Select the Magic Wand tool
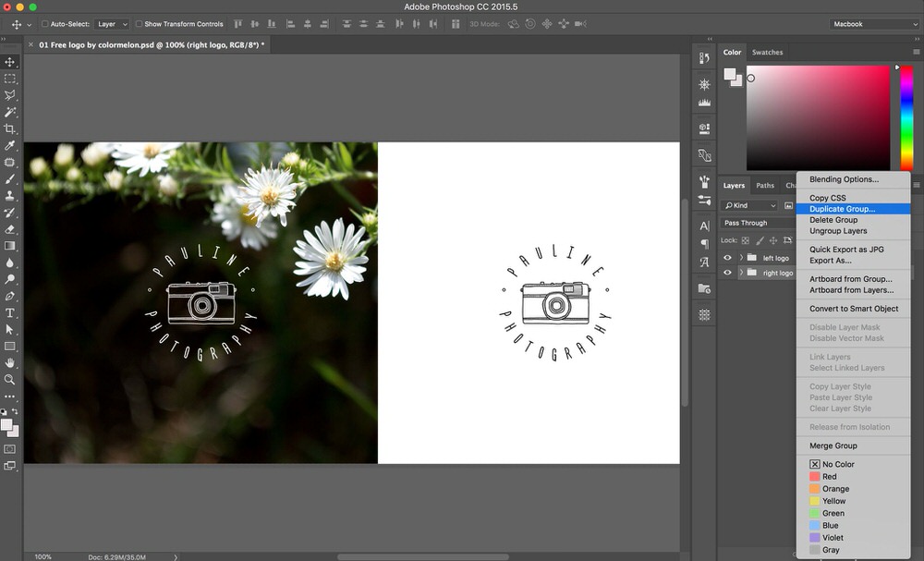Viewport: 924px width, 561px height. (x=10, y=112)
